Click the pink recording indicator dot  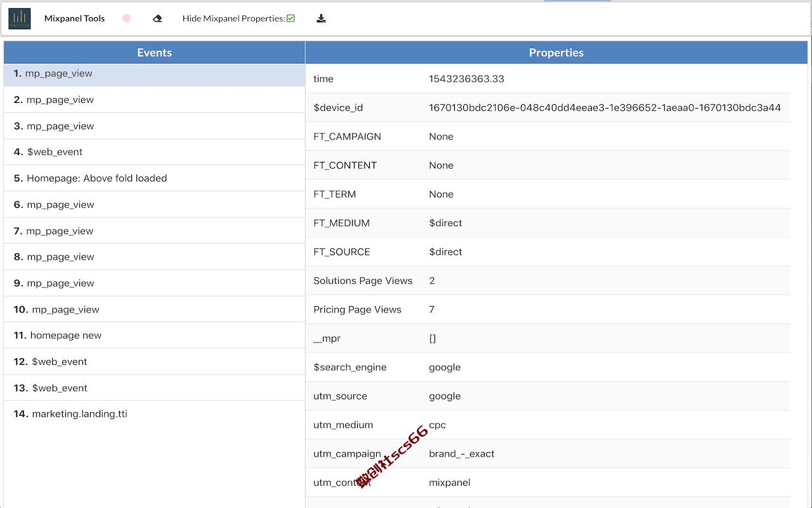click(x=127, y=18)
